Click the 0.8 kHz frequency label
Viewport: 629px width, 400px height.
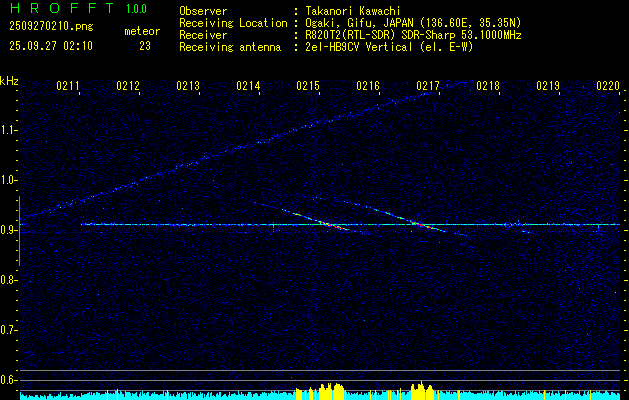coord(7,280)
